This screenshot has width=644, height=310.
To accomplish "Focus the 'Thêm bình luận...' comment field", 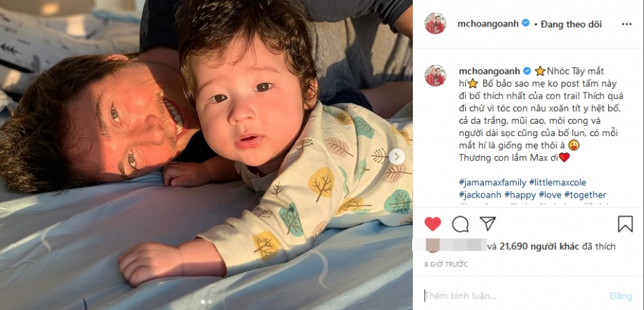I will [x=513, y=296].
